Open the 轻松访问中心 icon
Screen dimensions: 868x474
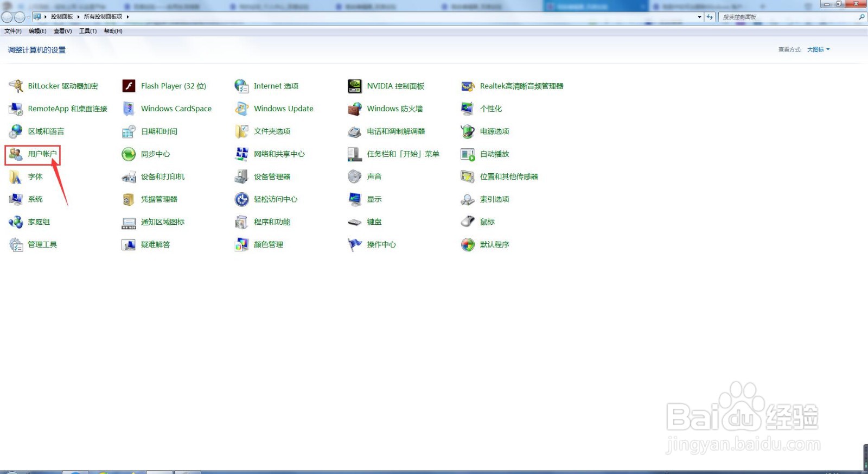(241, 199)
